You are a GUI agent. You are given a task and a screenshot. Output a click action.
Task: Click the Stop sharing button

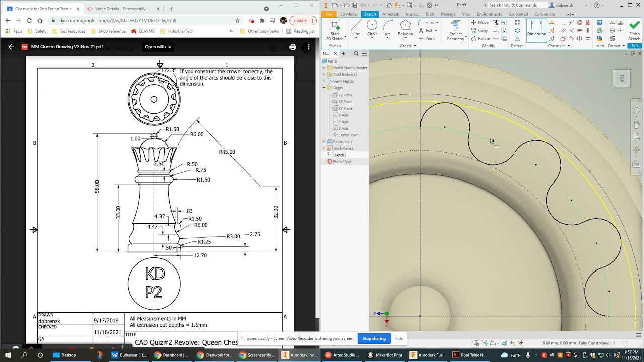point(374,338)
